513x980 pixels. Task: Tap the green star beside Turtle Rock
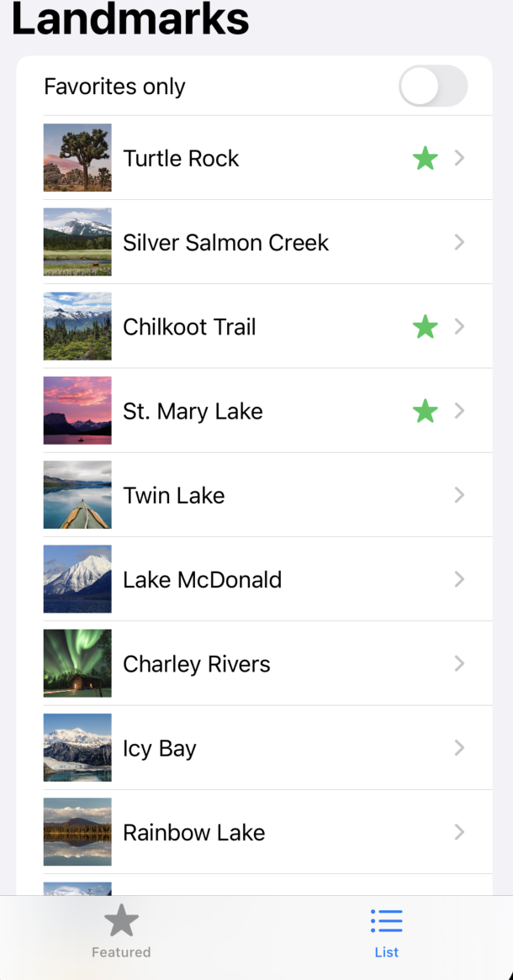426,158
